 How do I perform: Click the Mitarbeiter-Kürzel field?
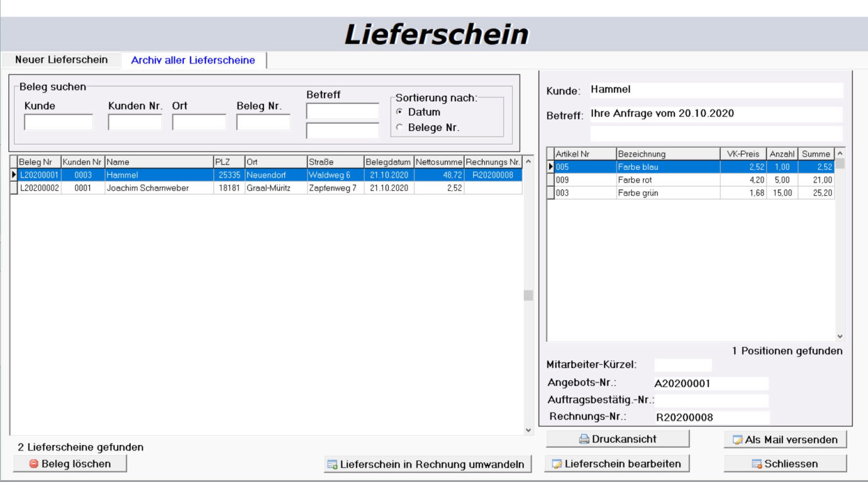(682, 365)
